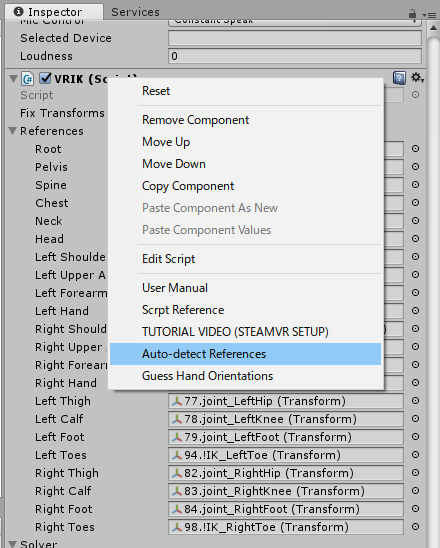This screenshot has height=548, width=440.
Task: Click the VRIK C# script icon
Action: tap(28, 79)
